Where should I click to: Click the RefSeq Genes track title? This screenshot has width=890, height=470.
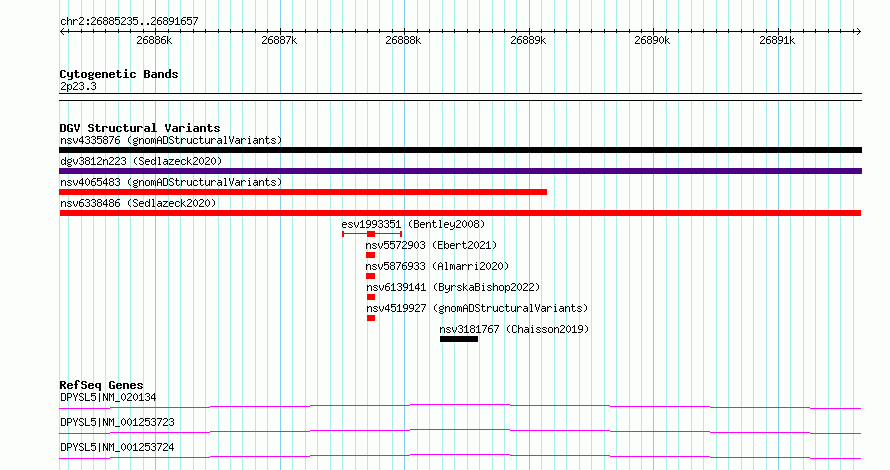[x=101, y=385]
